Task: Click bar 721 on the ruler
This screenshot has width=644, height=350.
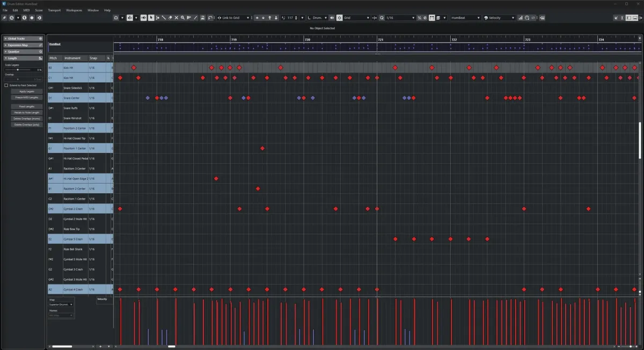Action: [380, 40]
